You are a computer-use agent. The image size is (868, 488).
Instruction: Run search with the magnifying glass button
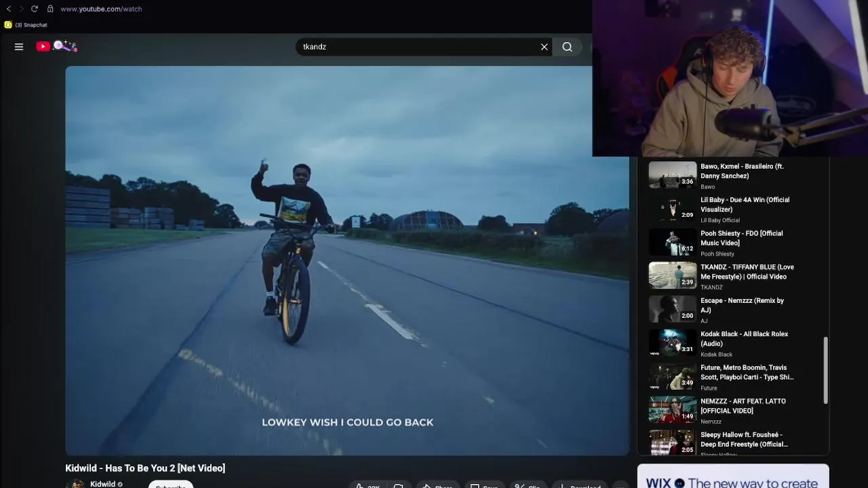click(x=567, y=47)
